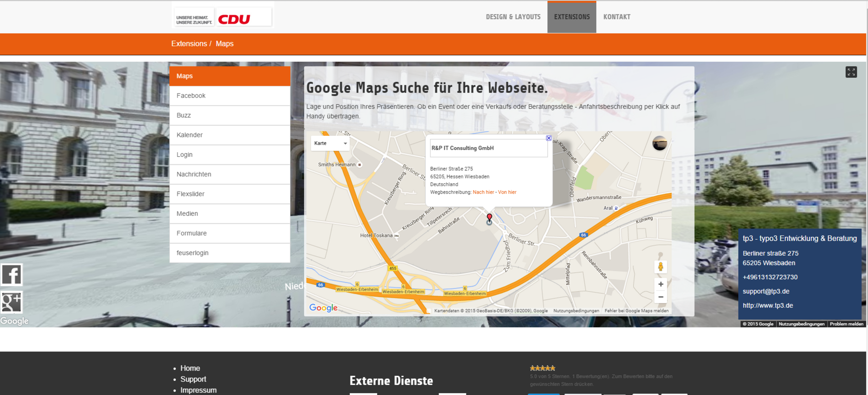Click the Google Plus social icon
The height and width of the screenshot is (395, 868).
12,302
